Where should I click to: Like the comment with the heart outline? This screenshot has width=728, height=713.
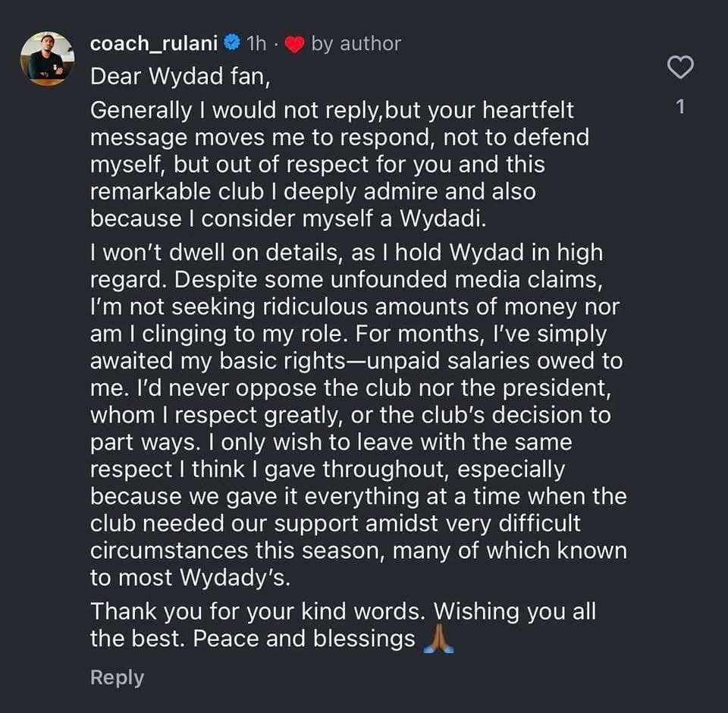click(680, 68)
